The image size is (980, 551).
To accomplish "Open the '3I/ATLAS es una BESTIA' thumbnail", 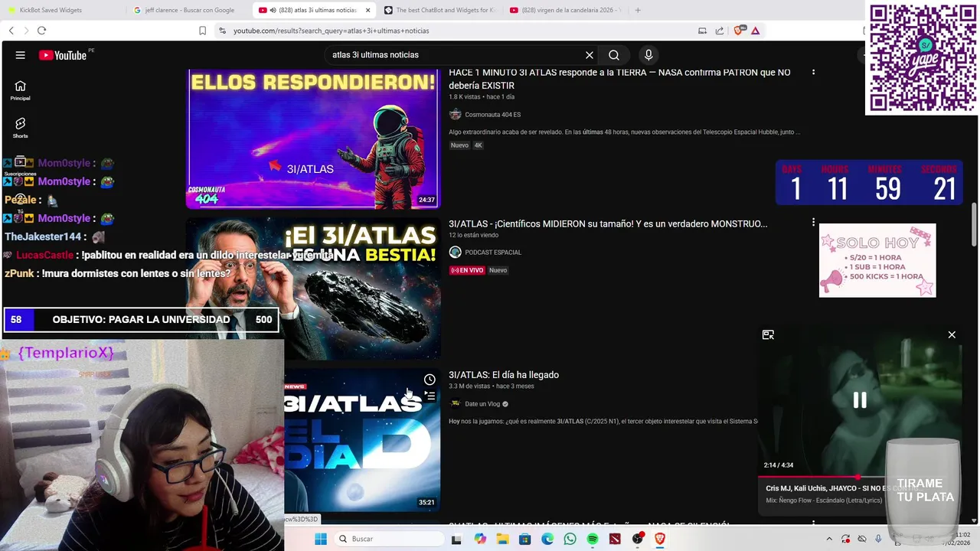I will coord(313,289).
